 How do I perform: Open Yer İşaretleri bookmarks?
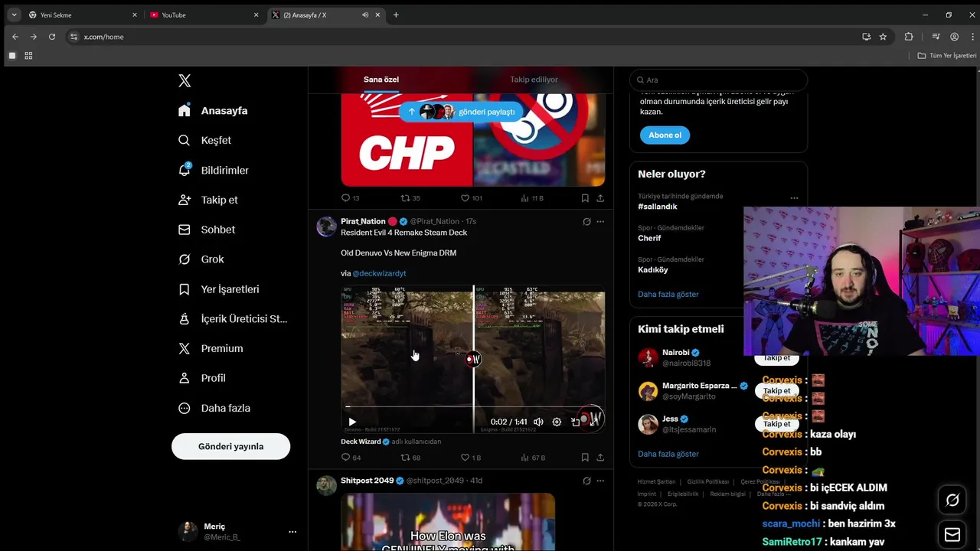pyautogui.click(x=219, y=289)
